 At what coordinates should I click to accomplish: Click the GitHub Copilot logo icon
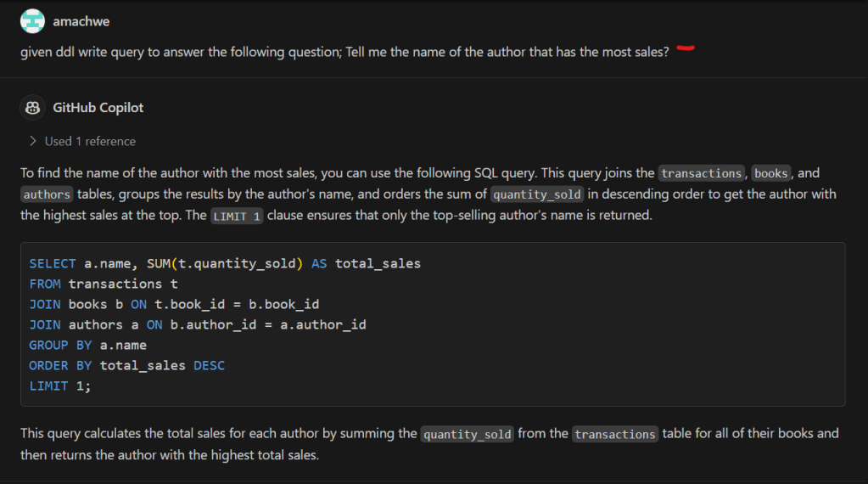tap(32, 108)
